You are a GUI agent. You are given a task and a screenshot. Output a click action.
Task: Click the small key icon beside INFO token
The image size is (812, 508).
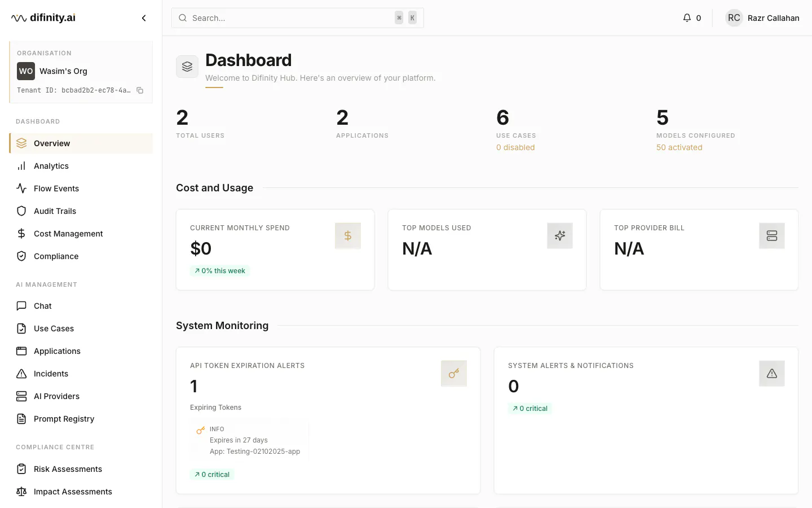[x=200, y=431]
